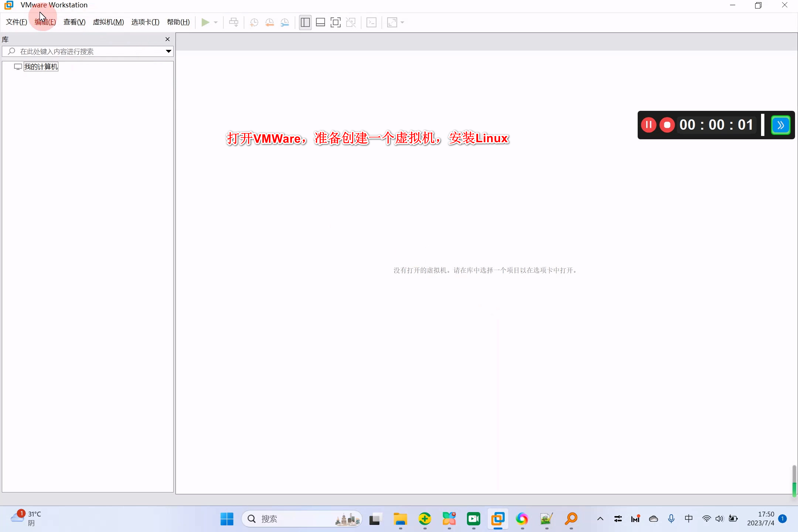Click the Unity mode toolbar icon
The image size is (798, 532).
click(x=351, y=22)
